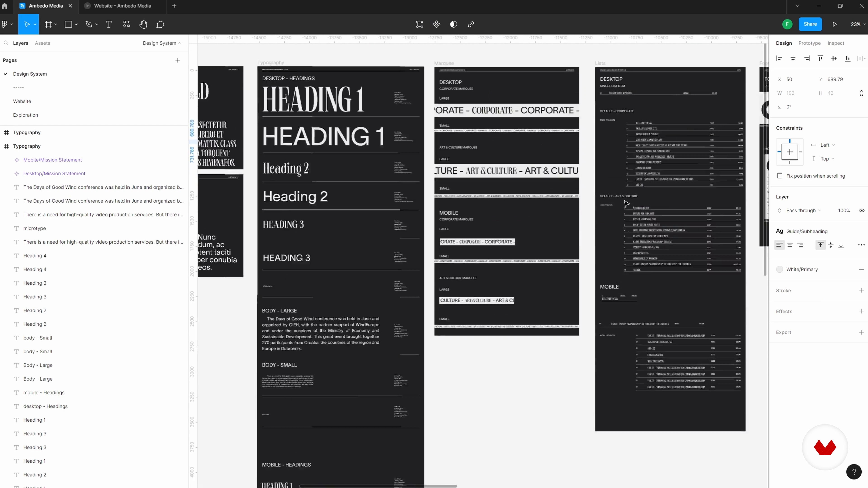868x488 pixels.
Task: Set text align right
Action: [x=800, y=245]
